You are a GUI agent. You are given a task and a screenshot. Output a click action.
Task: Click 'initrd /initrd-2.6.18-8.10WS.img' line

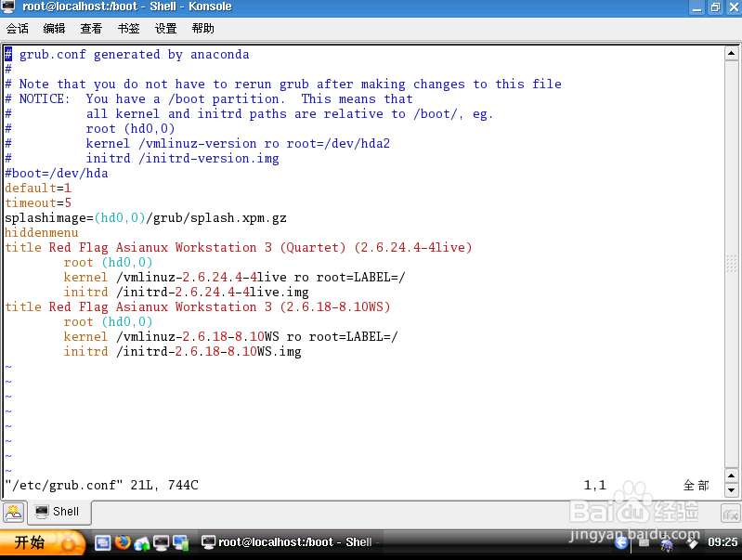pyautogui.click(x=183, y=352)
